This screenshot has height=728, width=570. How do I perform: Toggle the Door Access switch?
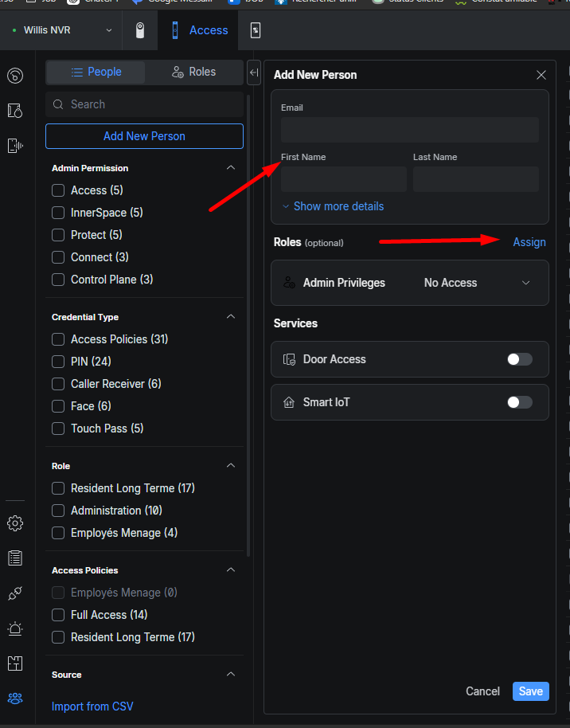coord(519,359)
